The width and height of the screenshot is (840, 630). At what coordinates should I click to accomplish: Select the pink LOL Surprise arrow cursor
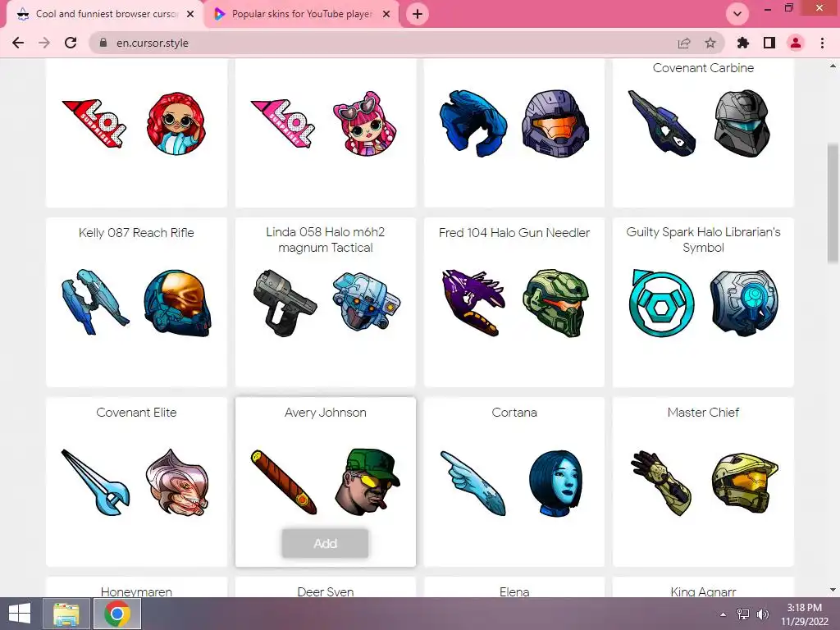284,123
